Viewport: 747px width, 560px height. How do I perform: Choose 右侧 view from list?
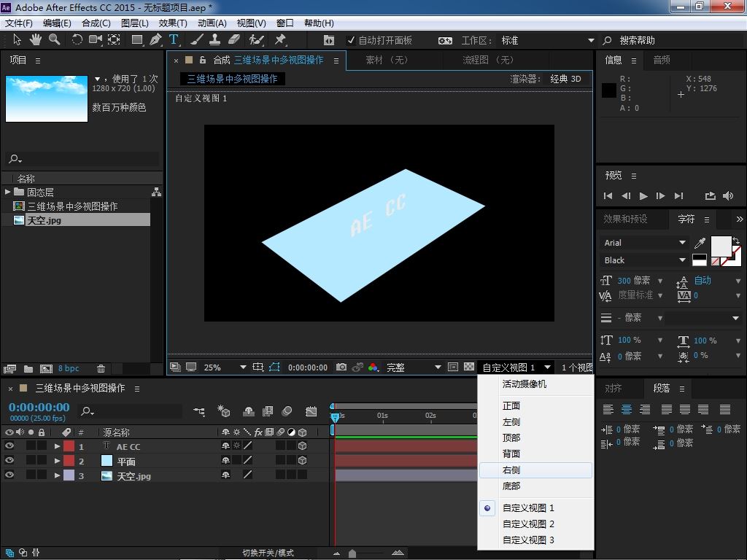pyautogui.click(x=535, y=470)
